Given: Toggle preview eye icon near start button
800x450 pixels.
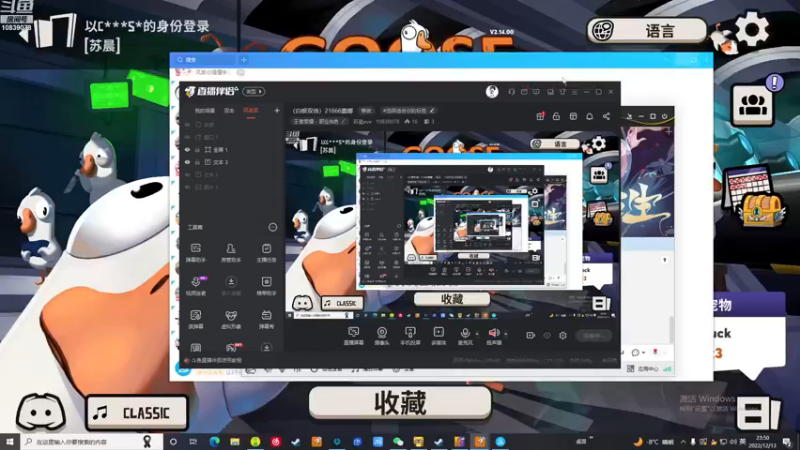Looking at the screenshot, I should 547,335.
